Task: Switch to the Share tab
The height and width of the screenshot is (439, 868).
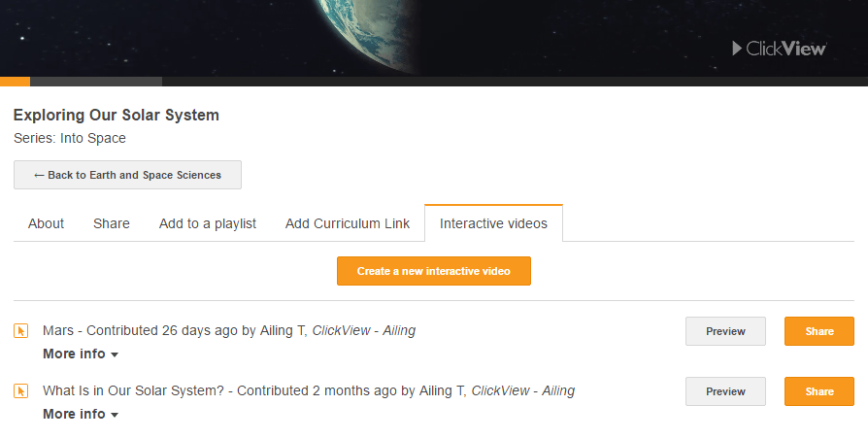Action: 112,223
